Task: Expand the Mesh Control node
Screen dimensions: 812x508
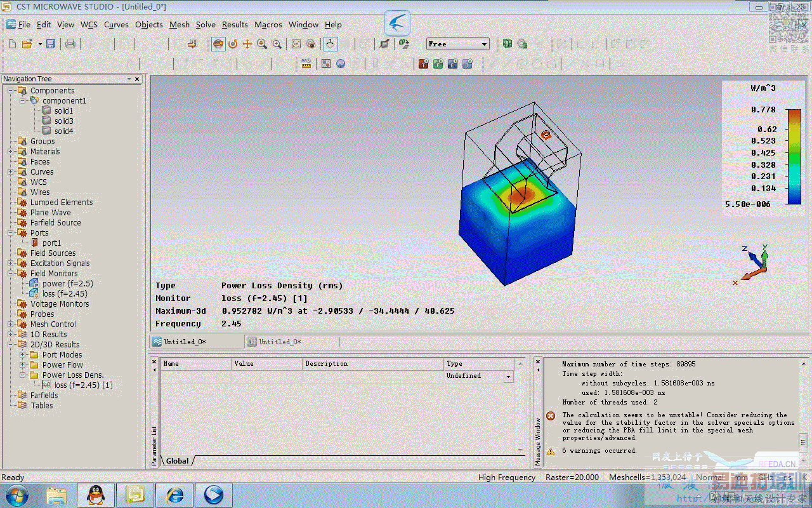Action: 11,324
